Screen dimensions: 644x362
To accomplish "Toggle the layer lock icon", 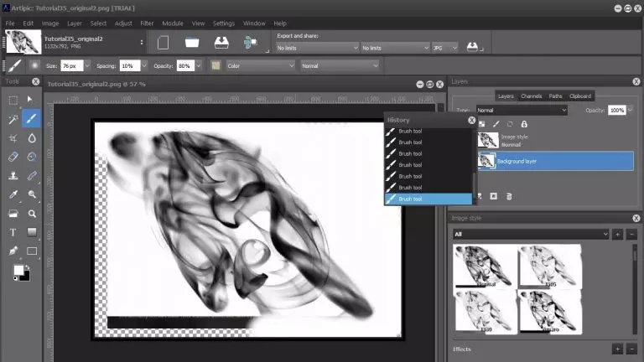I will 524,124.
